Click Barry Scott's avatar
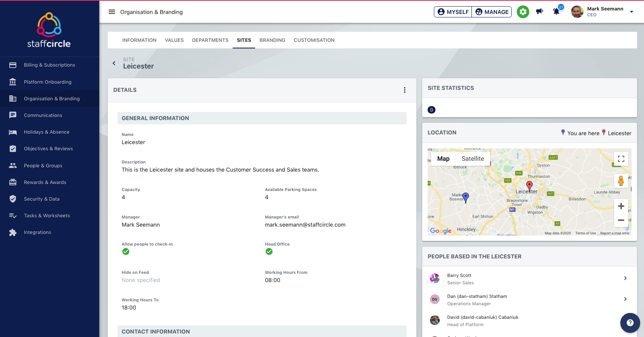Image resolution: width=644 pixels, height=337 pixels. 435,278
